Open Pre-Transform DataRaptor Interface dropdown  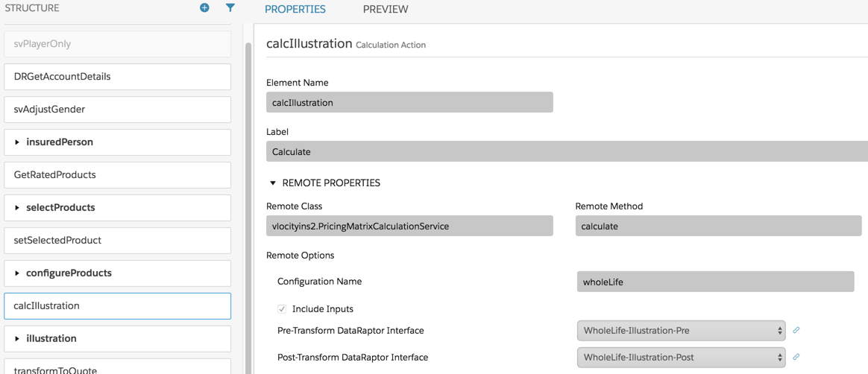[x=681, y=331]
